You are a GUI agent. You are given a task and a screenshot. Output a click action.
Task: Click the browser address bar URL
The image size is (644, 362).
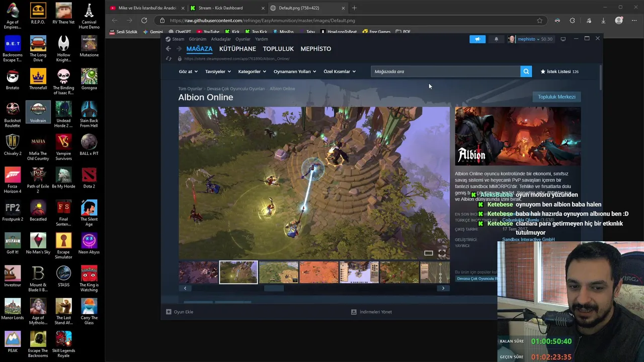(262, 21)
